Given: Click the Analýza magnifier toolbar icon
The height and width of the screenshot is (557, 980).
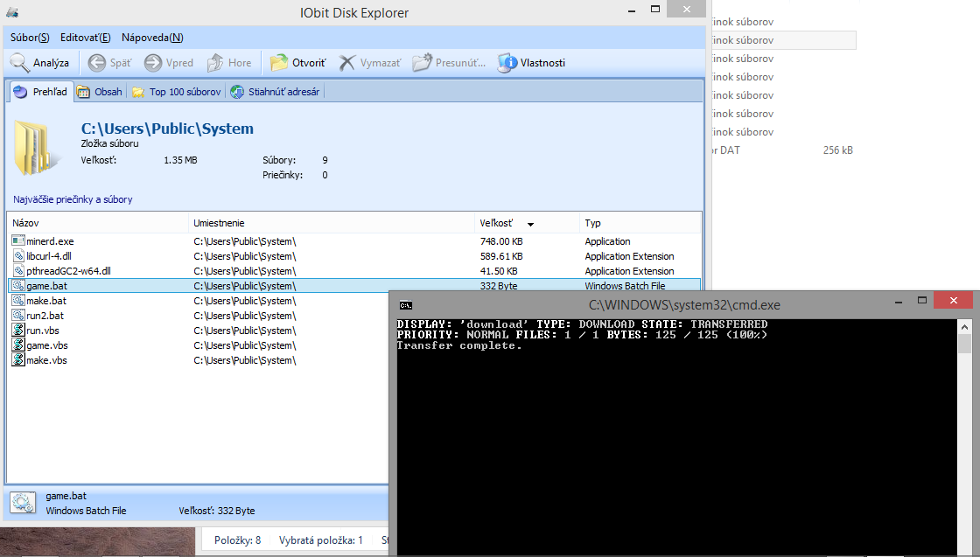Looking at the screenshot, I should 20,62.
